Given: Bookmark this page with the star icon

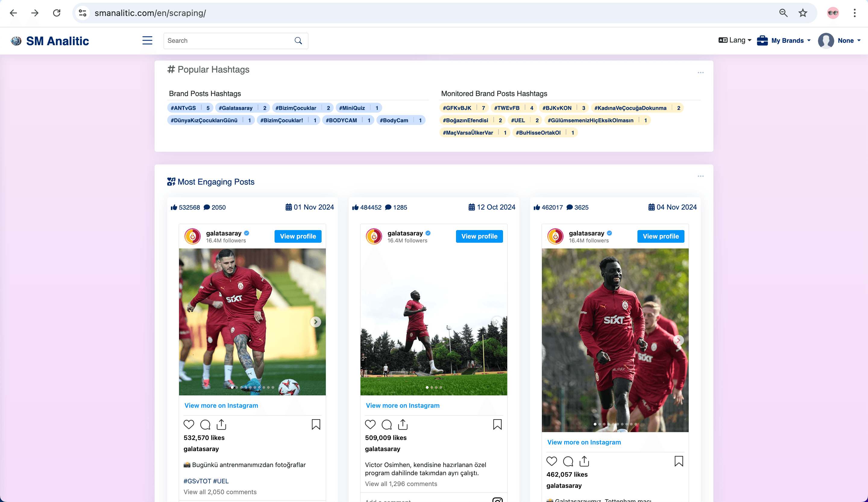Looking at the screenshot, I should point(803,13).
